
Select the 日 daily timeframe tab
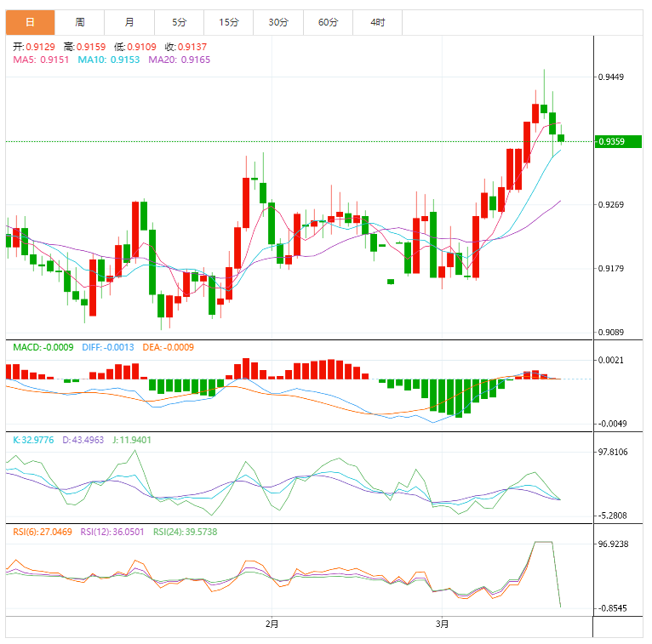pyautogui.click(x=30, y=22)
